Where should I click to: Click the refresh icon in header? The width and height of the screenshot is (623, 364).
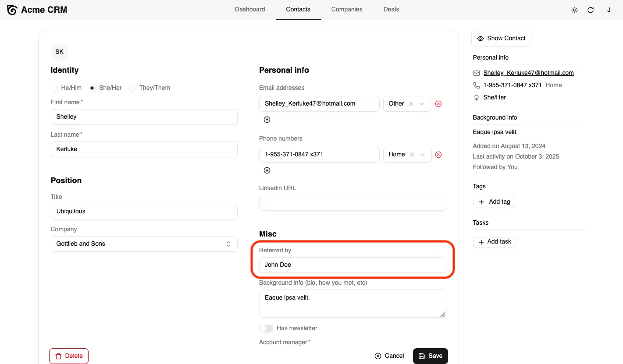coord(591,10)
